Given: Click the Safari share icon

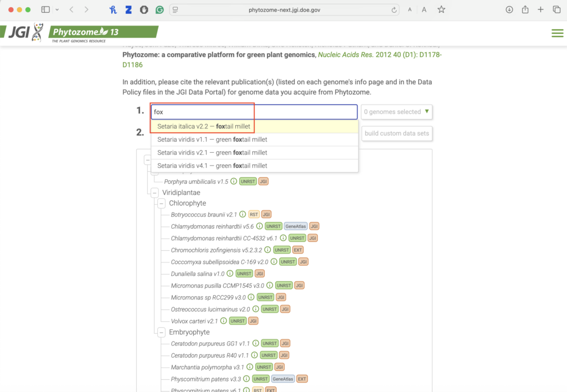Looking at the screenshot, I should pos(525,10).
